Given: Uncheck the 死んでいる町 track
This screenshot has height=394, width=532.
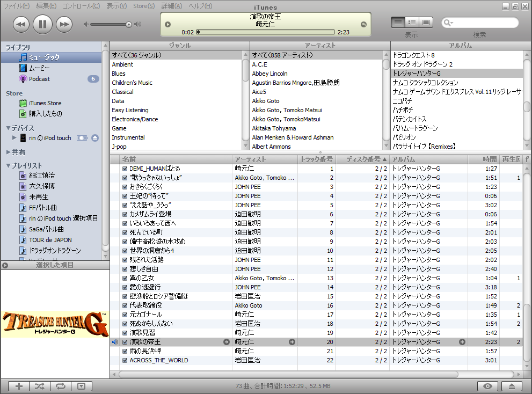Looking at the screenshot, I should (x=125, y=232).
